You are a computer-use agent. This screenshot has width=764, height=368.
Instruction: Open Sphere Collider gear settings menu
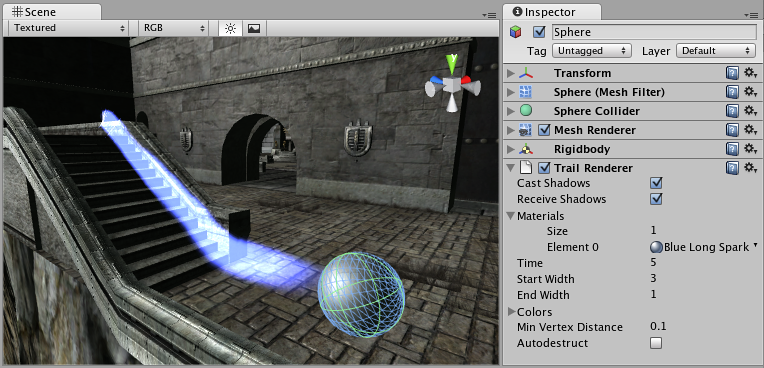pos(750,111)
